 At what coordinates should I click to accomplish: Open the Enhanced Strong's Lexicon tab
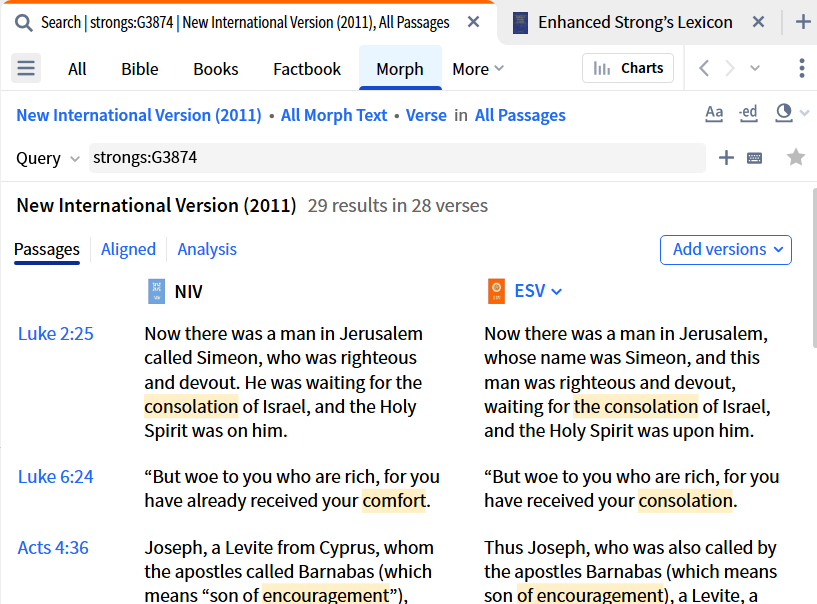click(x=635, y=22)
